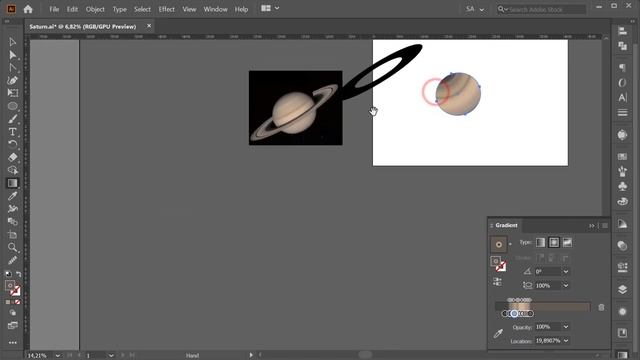Open the Symbols panel club icon
The width and height of the screenshot is (640, 360).
(x=622, y=187)
